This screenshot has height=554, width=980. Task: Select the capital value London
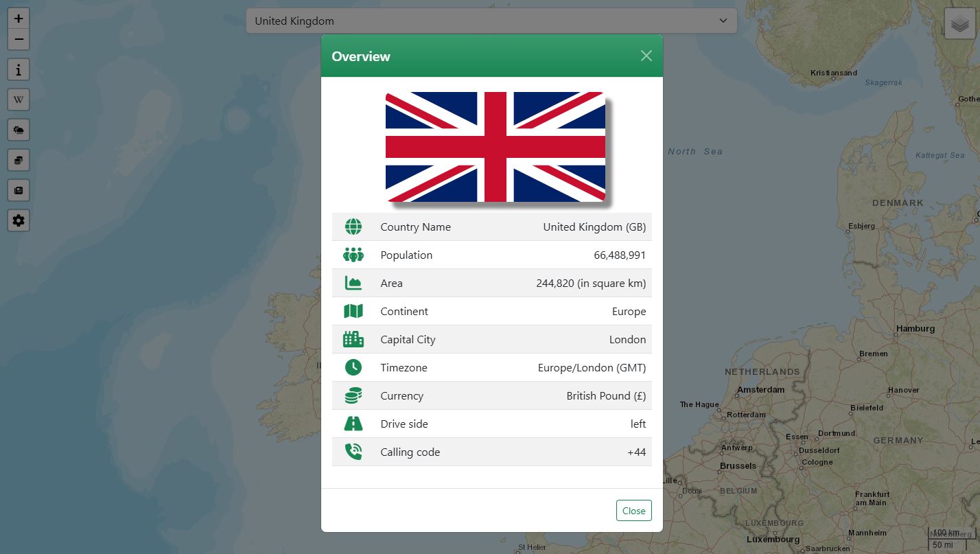[x=628, y=339]
